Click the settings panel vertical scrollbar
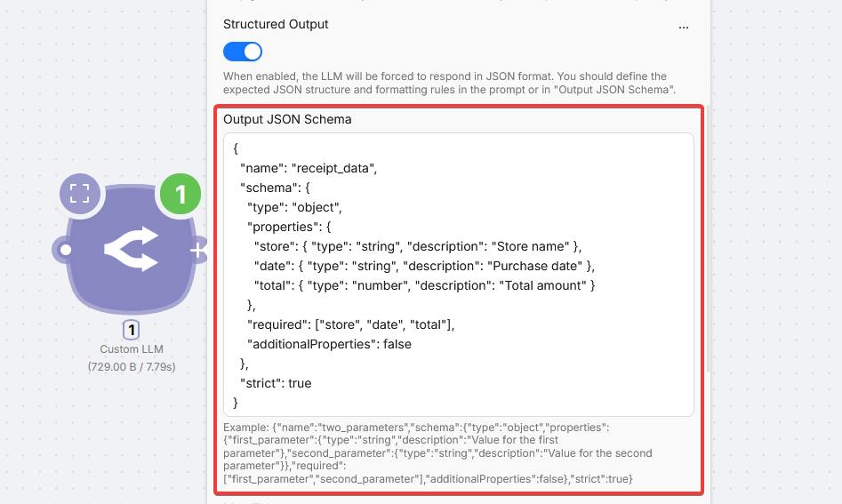 pyautogui.click(x=709, y=267)
